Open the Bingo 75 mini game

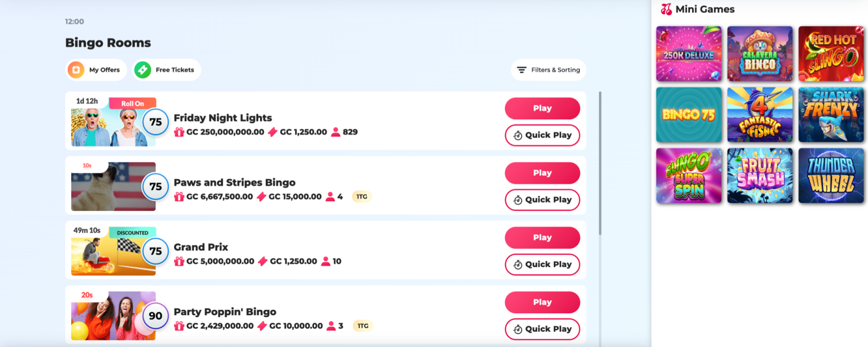click(x=689, y=114)
